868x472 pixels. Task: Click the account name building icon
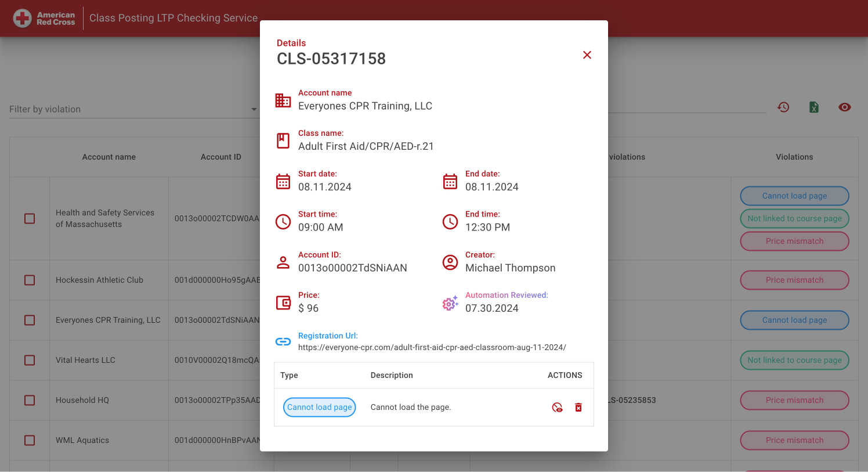[x=283, y=100]
